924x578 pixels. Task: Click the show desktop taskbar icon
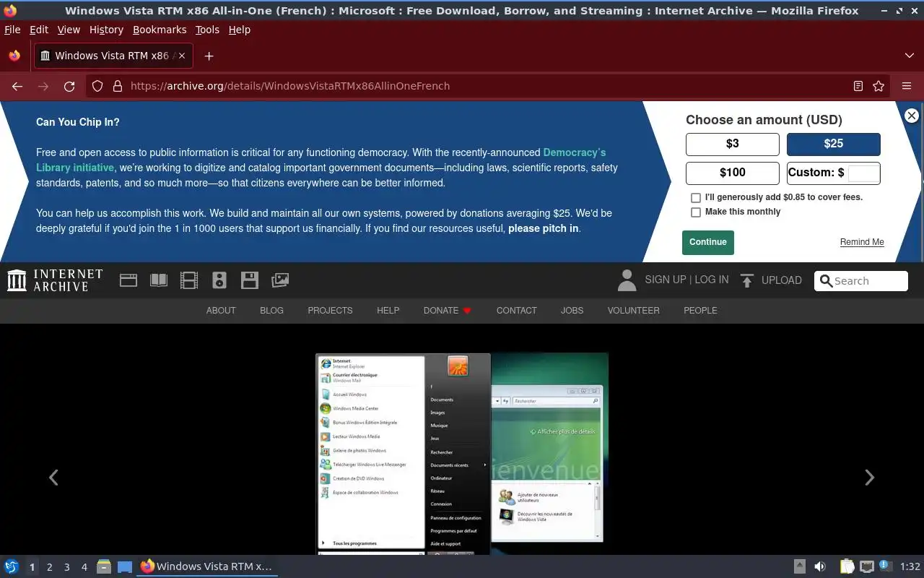pyautogui.click(x=125, y=566)
